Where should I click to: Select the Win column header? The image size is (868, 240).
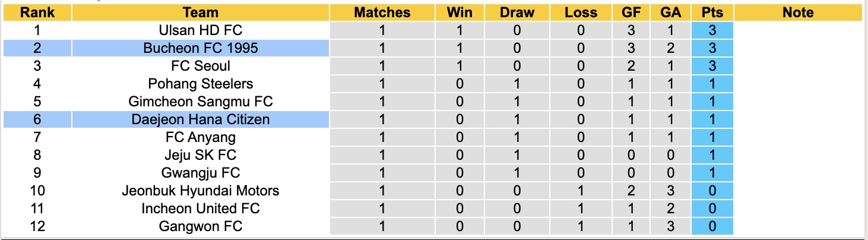coord(460,12)
